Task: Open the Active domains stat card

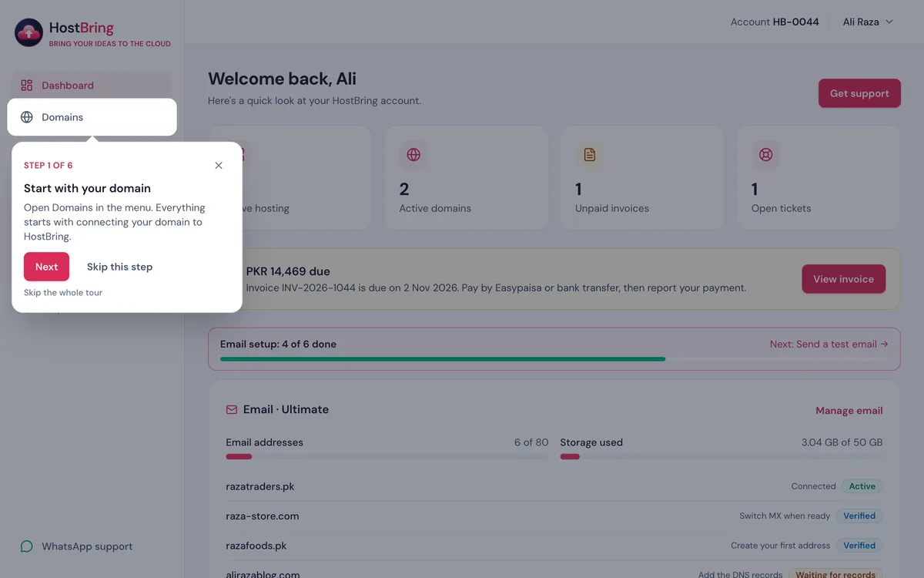Action: tap(466, 177)
